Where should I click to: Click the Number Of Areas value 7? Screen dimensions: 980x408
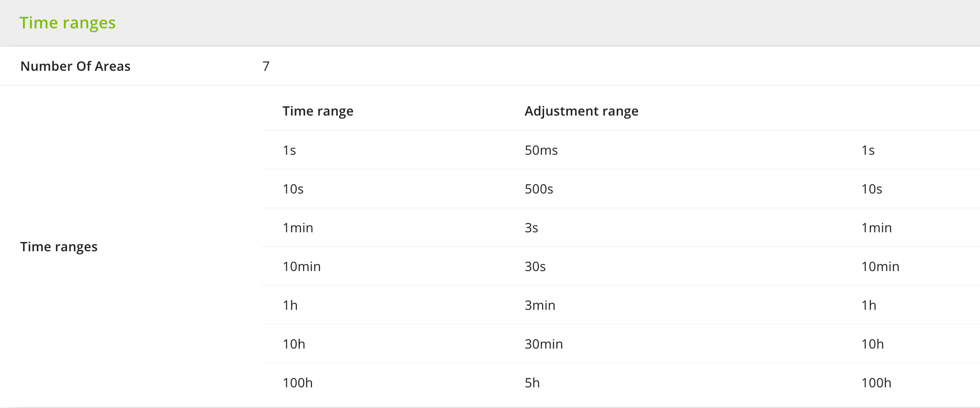pos(266,66)
